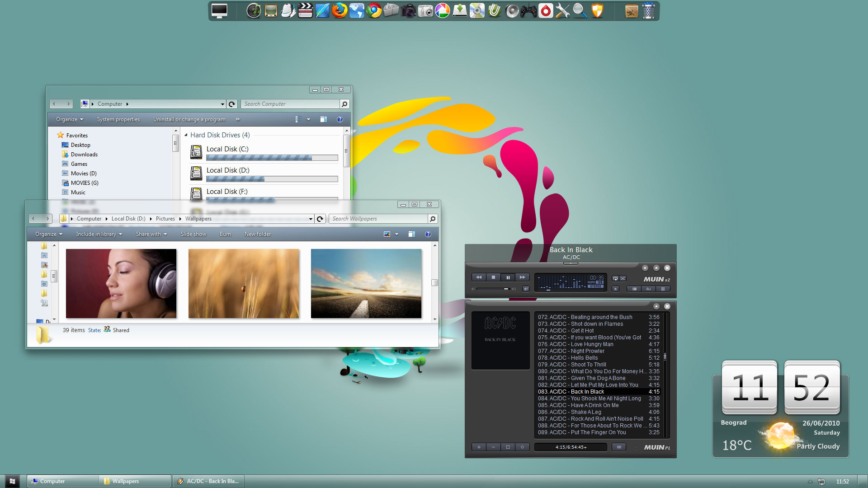
Task: Launch the game controller dock icon
Action: [528, 10]
